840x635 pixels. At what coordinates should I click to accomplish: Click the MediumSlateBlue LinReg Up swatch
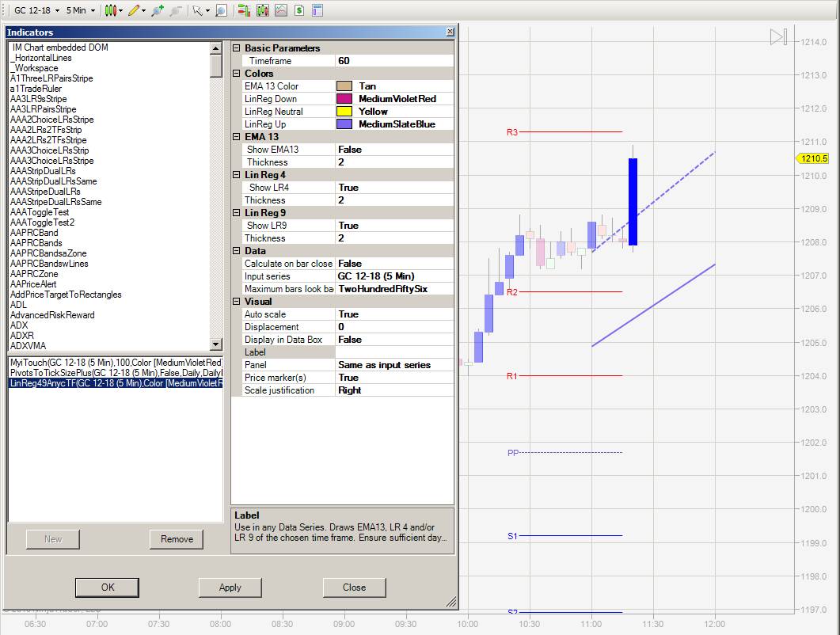point(344,124)
